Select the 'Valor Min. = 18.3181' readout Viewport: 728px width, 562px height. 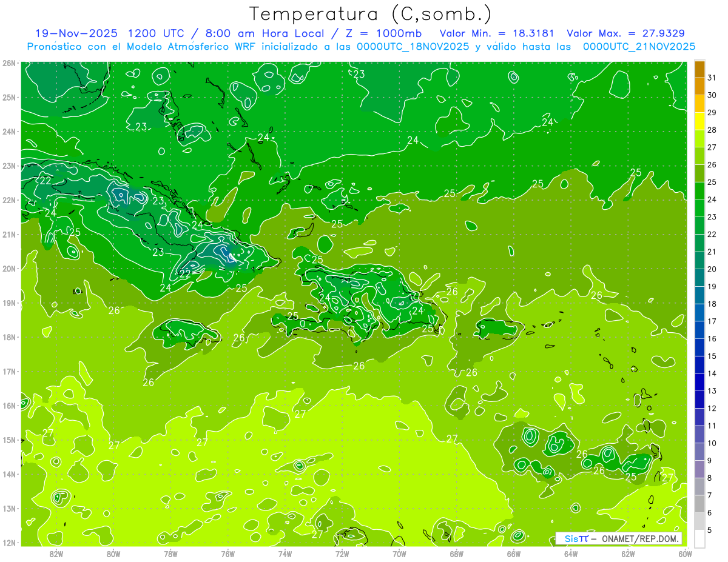tap(496, 33)
